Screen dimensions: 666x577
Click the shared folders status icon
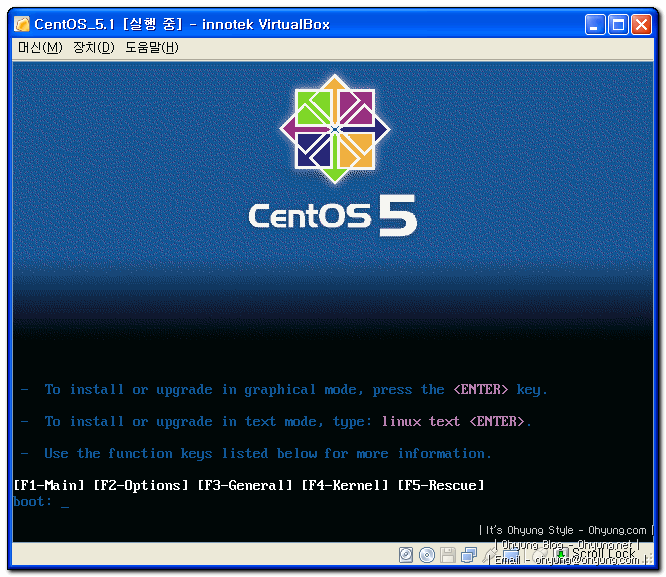(x=511, y=556)
